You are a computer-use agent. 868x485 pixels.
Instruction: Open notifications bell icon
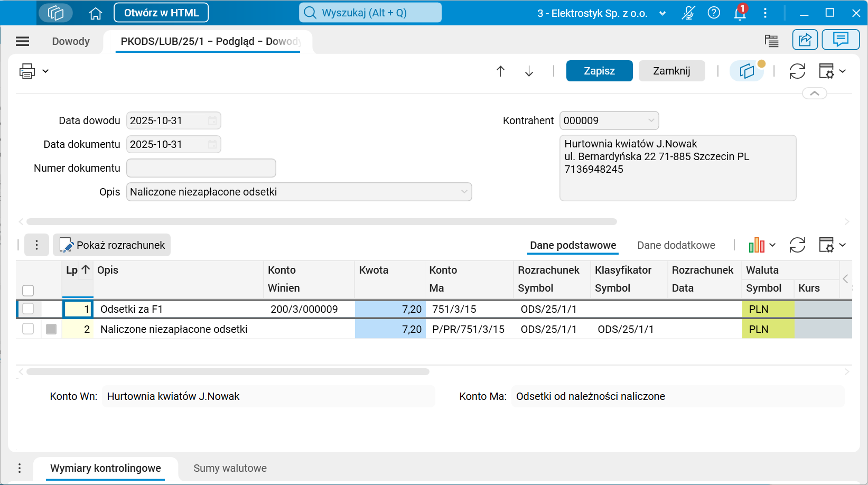[x=740, y=13]
